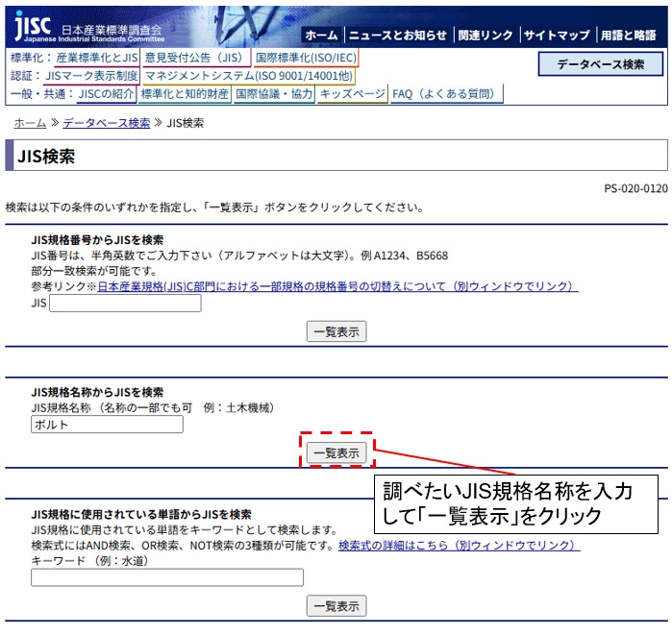Open the サイトマップ page
Screen dimensions: 672x635
click(x=557, y=35)
